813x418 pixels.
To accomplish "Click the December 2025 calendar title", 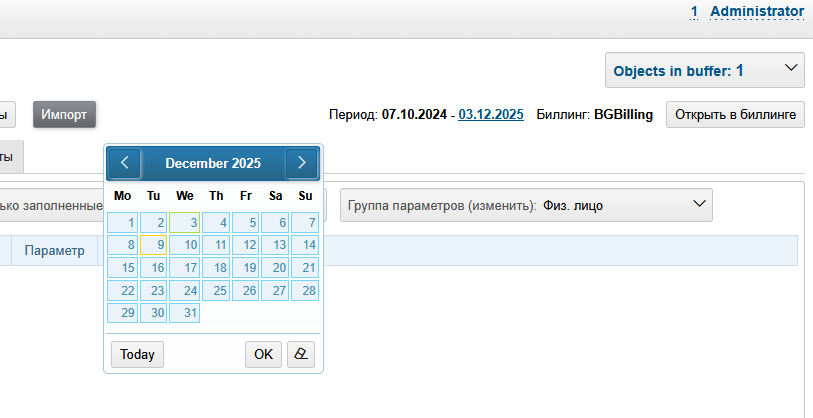I will coord(213,163).
